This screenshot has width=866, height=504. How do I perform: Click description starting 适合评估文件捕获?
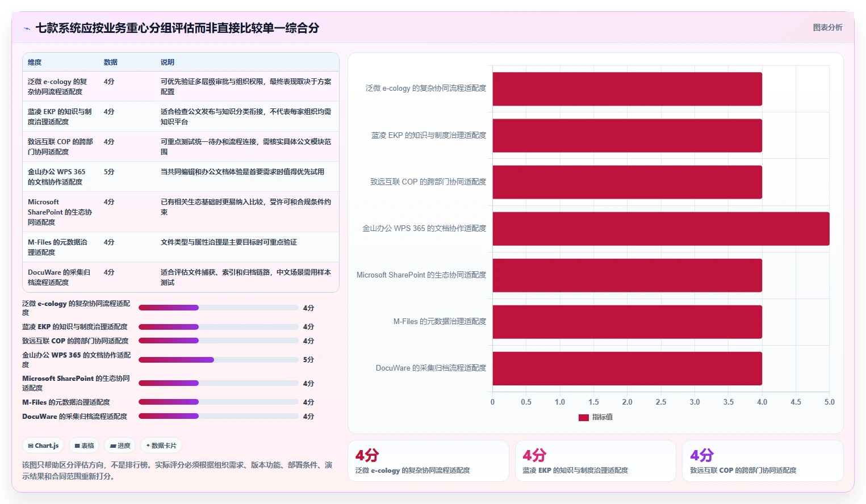point(246,277)
